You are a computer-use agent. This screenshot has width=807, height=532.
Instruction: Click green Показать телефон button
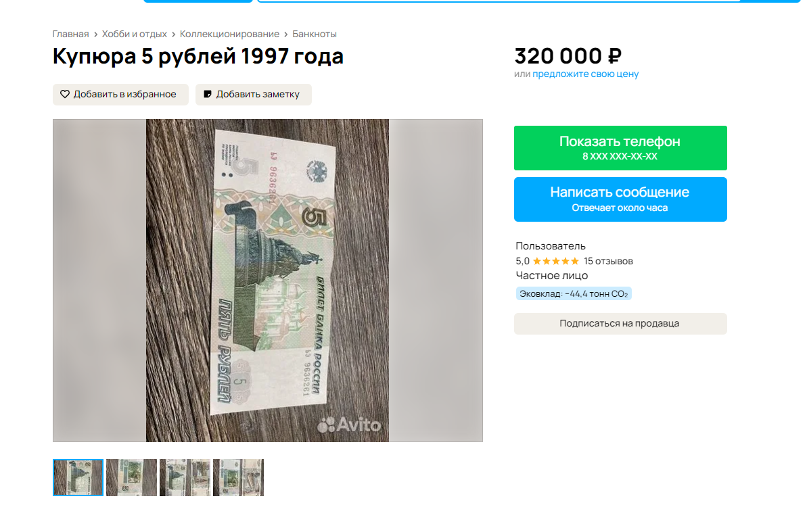[x=620, y=148]
